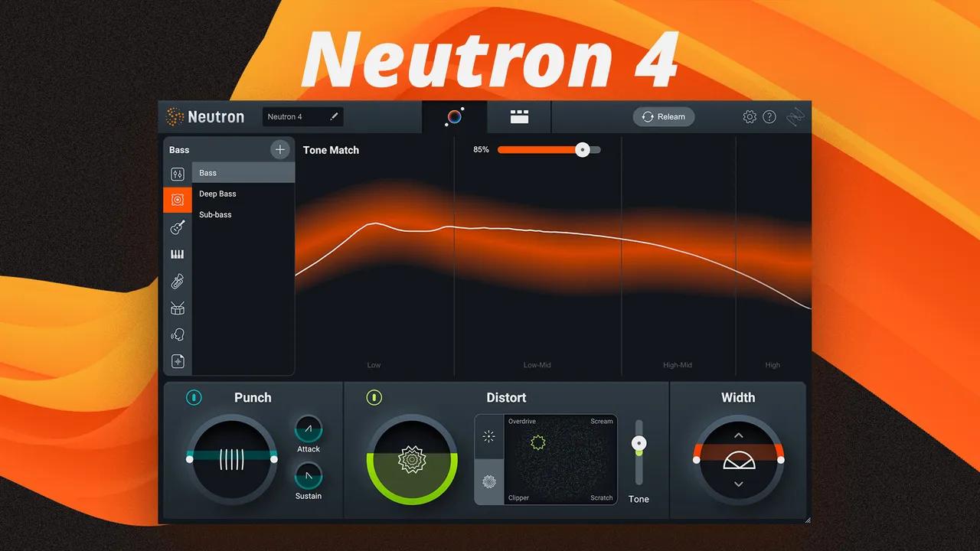Click the window resize corner grip
The width and height of the screenshot is (980, 551).
[807, 520]
